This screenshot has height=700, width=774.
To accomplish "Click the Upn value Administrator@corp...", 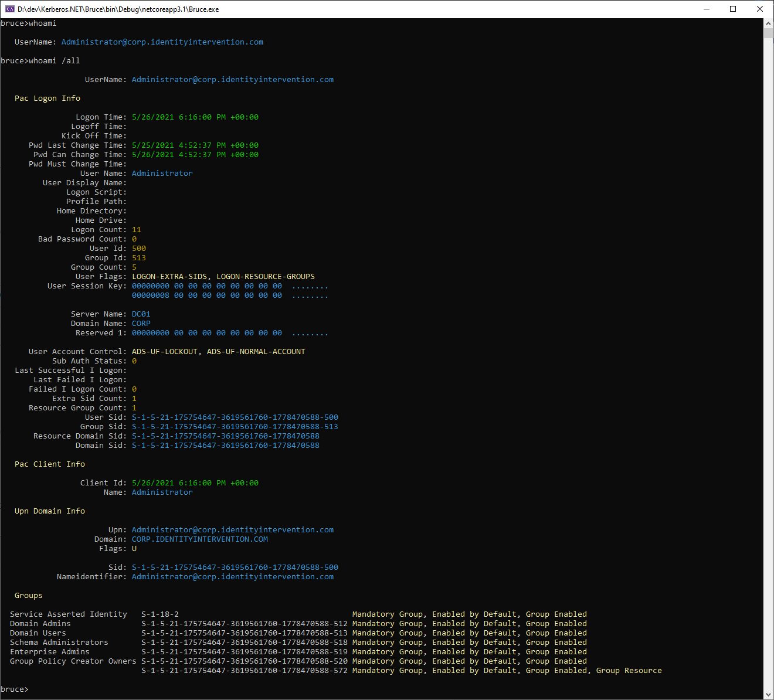I will 233,530.
